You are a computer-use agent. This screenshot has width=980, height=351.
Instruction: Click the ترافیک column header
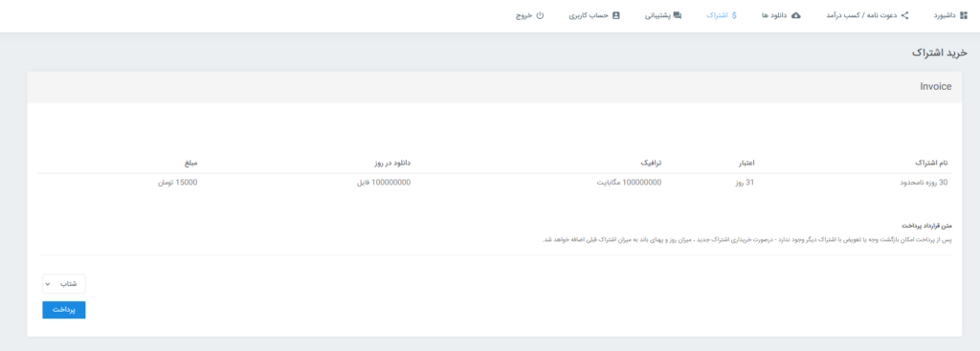(x=651, y=163)
